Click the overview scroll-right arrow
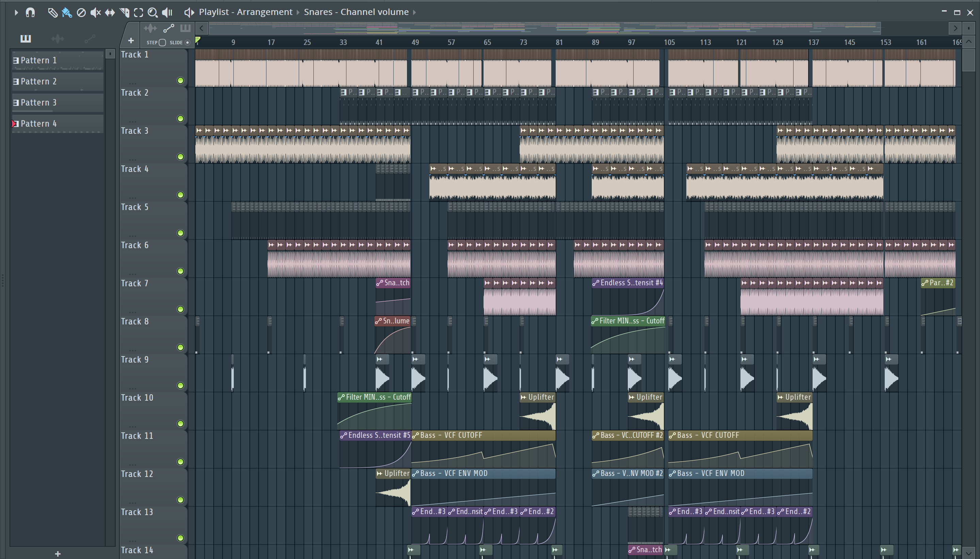This screenshot has width=980, height=559. click(955, 28)
